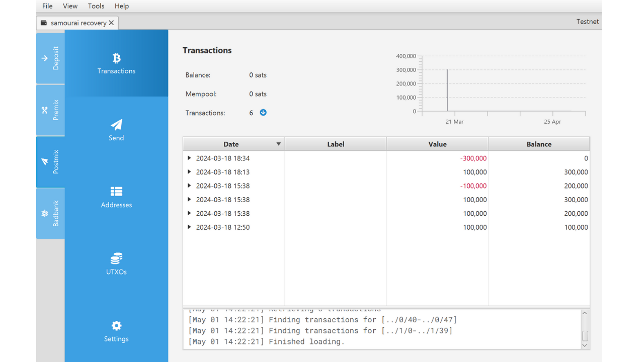Select the date text 2024-03-18 18:34
644x362 pixels.
223,158
